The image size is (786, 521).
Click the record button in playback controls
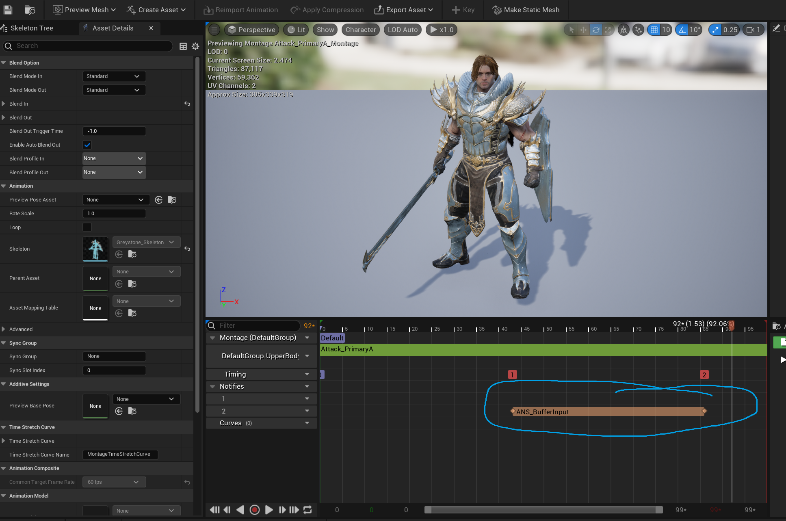(255, 510)
